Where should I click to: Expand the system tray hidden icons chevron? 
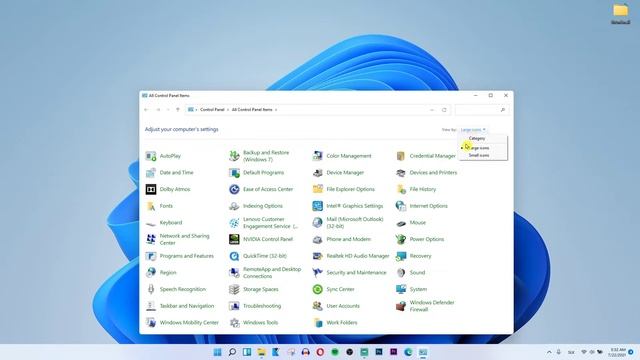549,352
